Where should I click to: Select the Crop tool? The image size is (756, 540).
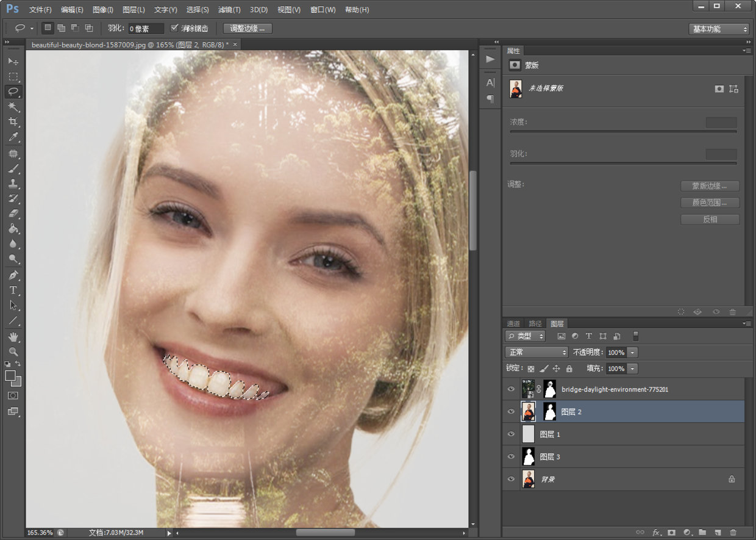(x=13, y=122)
